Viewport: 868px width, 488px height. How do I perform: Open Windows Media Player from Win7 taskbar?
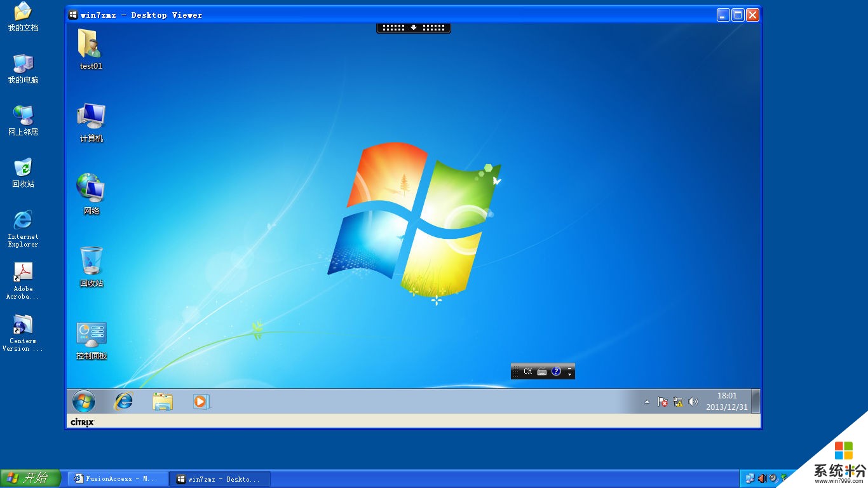[x=201, y=401]
